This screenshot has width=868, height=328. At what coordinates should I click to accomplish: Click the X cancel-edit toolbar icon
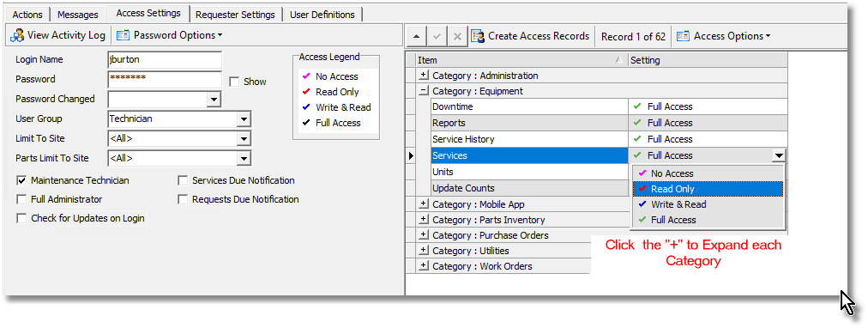457,37
